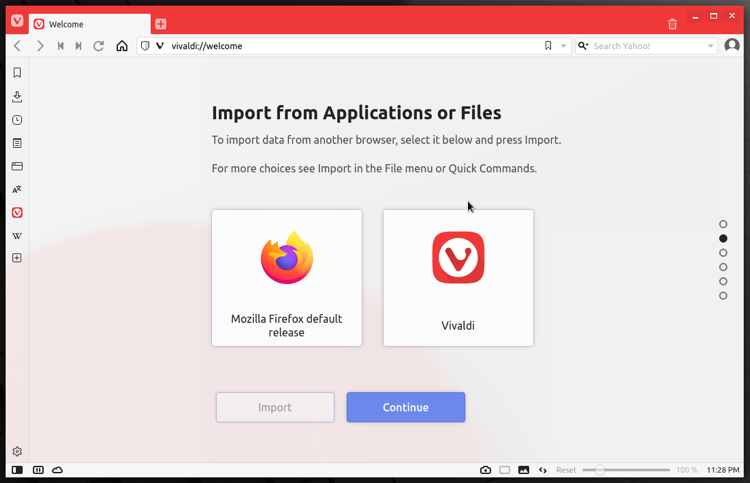This screenshot has height=483, width=750.
Task: Click the site info V icon
Action: (x=160, y=46)
